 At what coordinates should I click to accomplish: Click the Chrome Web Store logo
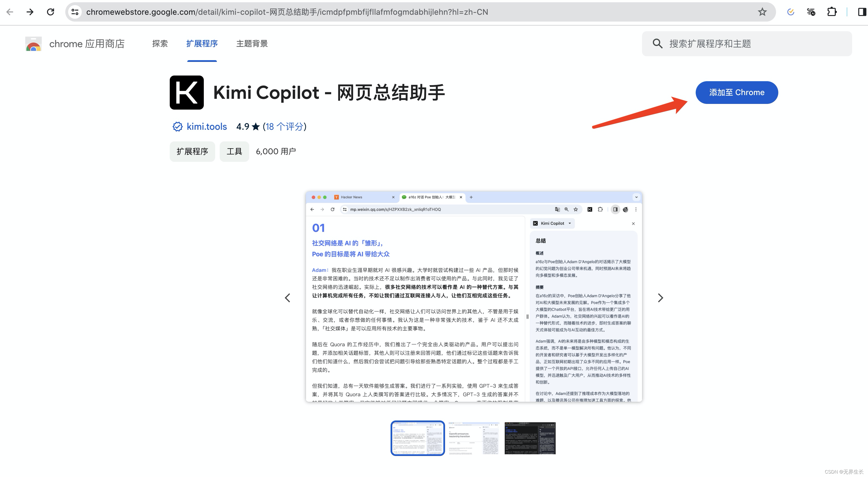click(33, 44)
